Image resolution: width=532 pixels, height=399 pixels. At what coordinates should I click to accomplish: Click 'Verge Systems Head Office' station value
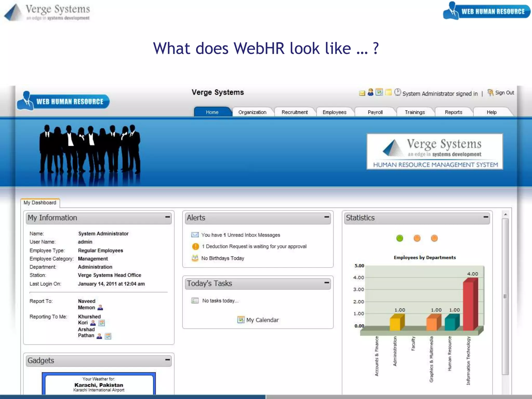110,275
